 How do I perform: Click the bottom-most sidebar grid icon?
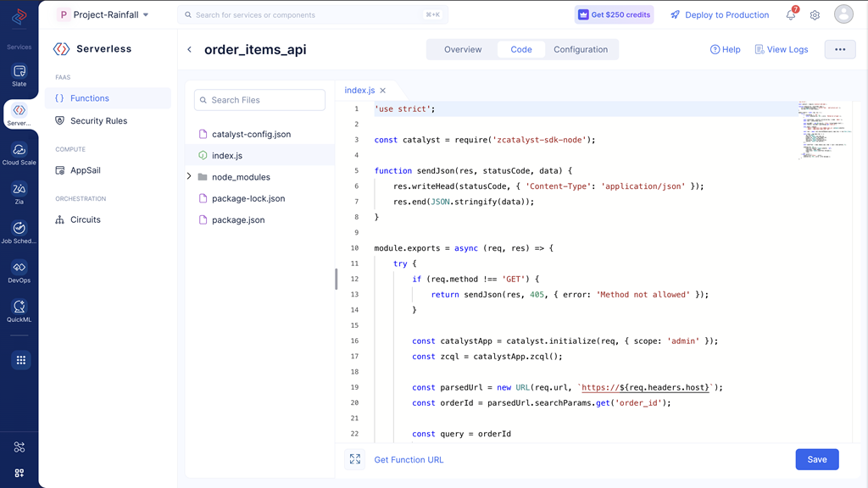tap(19, 473)
